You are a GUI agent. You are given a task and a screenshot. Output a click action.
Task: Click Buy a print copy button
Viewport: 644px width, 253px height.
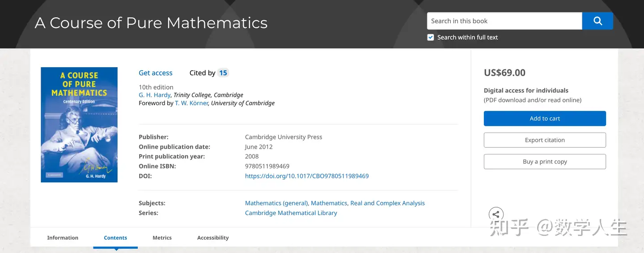(545, 162)
